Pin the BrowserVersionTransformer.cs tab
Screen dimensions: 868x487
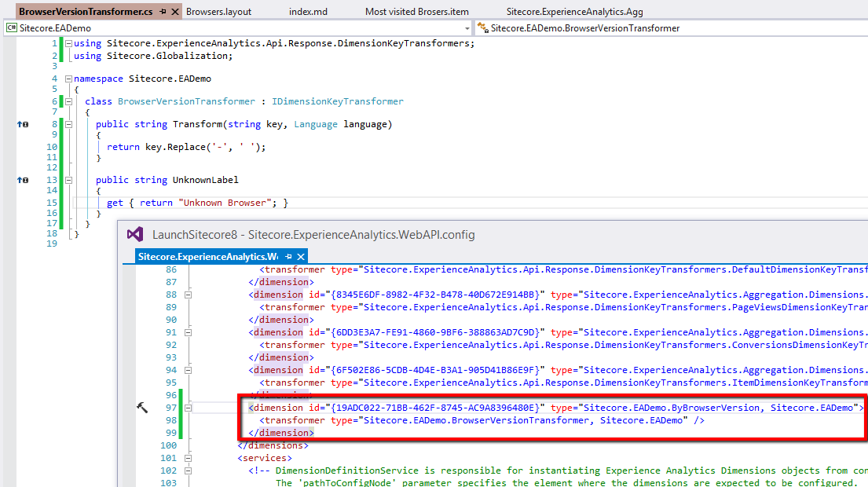pyautogui.click(x=163, y=12)
